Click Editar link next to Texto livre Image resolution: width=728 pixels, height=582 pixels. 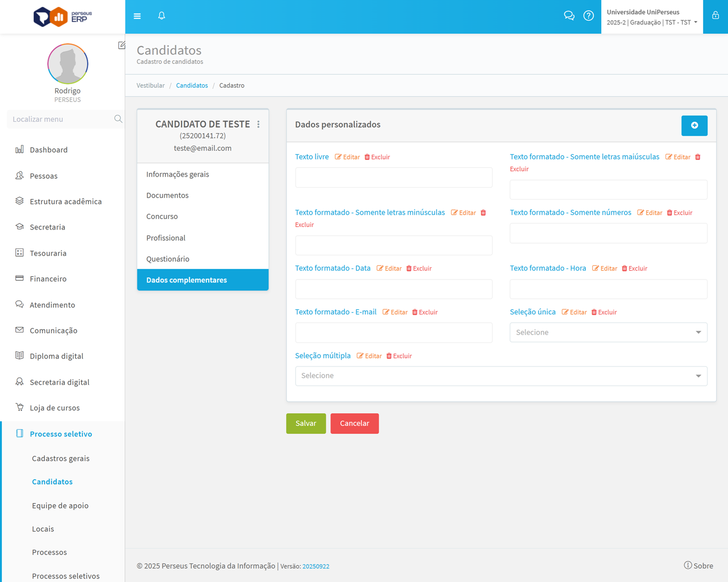[348, 157]
